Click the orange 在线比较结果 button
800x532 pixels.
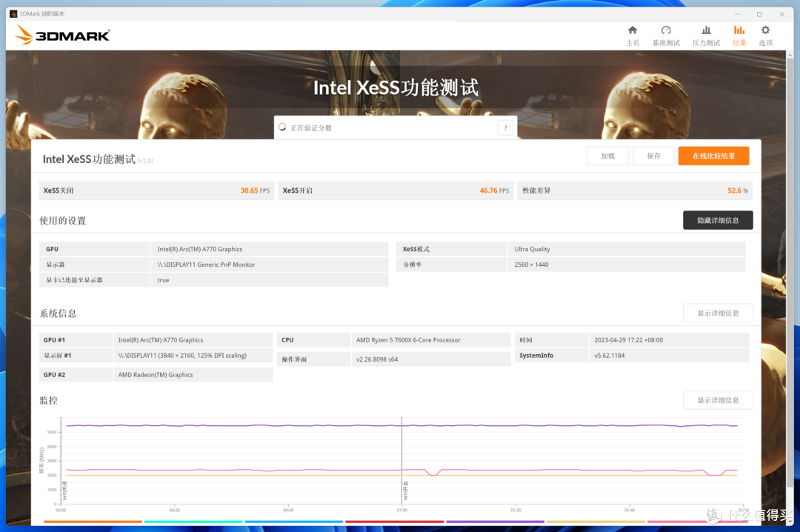click(x=713, y=156)
